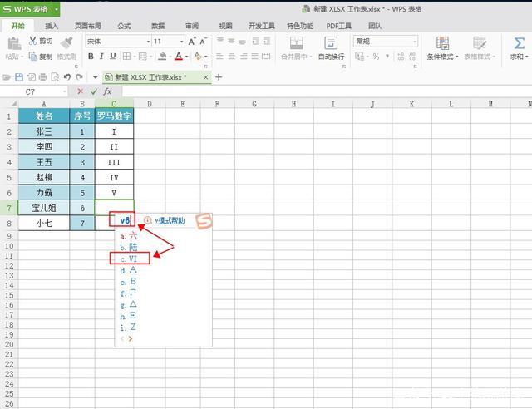Toggle Bold formatting
The height and width of the screenshot is (409, 532).
click(91, 56)
